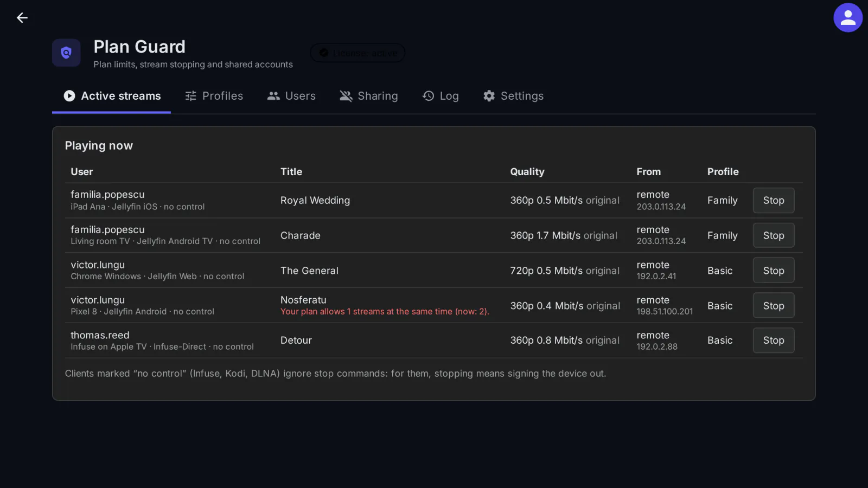The image size is (868, 488).
Task: Click the IP address 198.51.100.201
Action: click(x=665, y=312)
